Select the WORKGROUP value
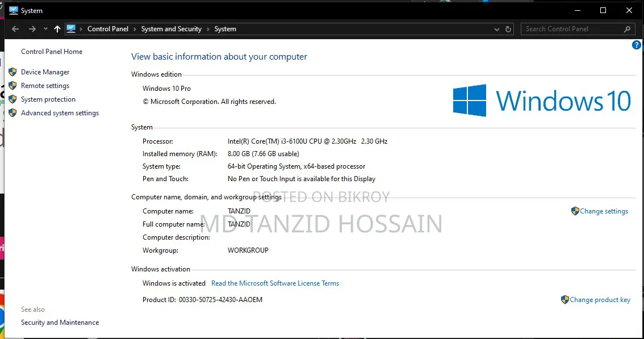644x339 pixels. click(248, 250)
